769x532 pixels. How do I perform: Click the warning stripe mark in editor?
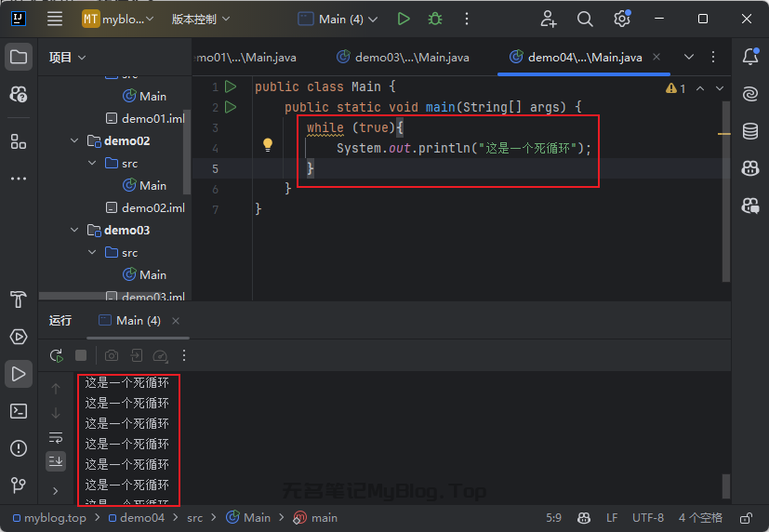coord(723,133)
